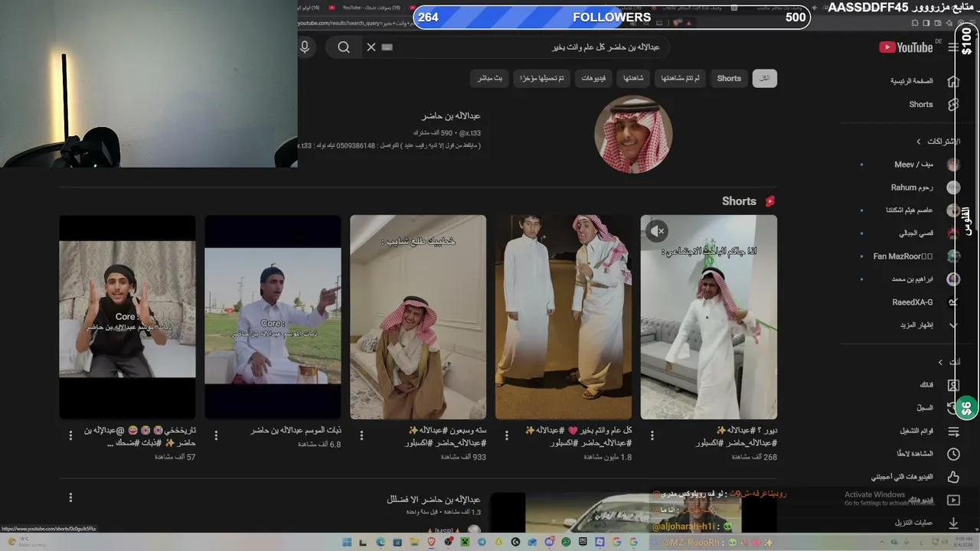The width and height of the screenshot is (980, 551).
Task: Open options menu for the 933 ألف Short
Action: (x=361, y=435)
